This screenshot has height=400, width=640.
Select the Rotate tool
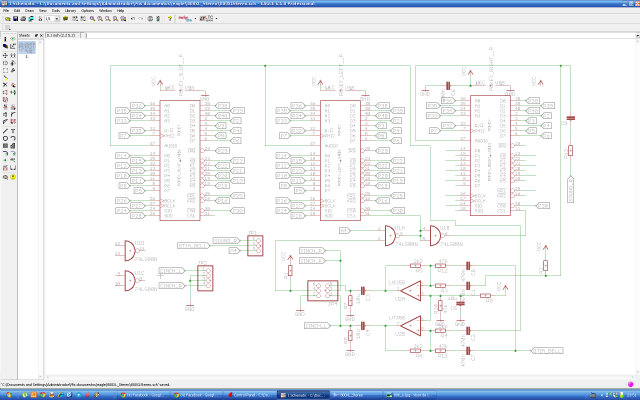coord(13,63)
